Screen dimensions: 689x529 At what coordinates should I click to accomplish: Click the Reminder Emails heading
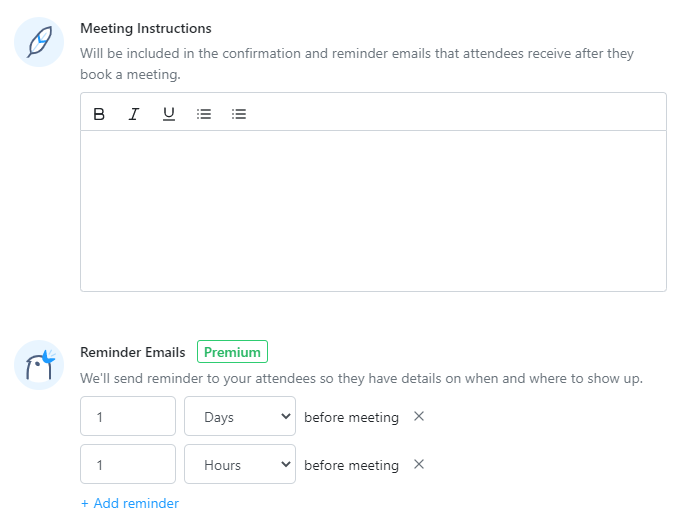point(133,352)
